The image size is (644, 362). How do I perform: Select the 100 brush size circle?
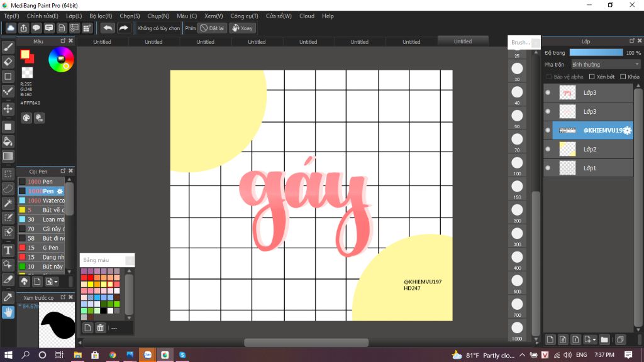click(517, 163)
